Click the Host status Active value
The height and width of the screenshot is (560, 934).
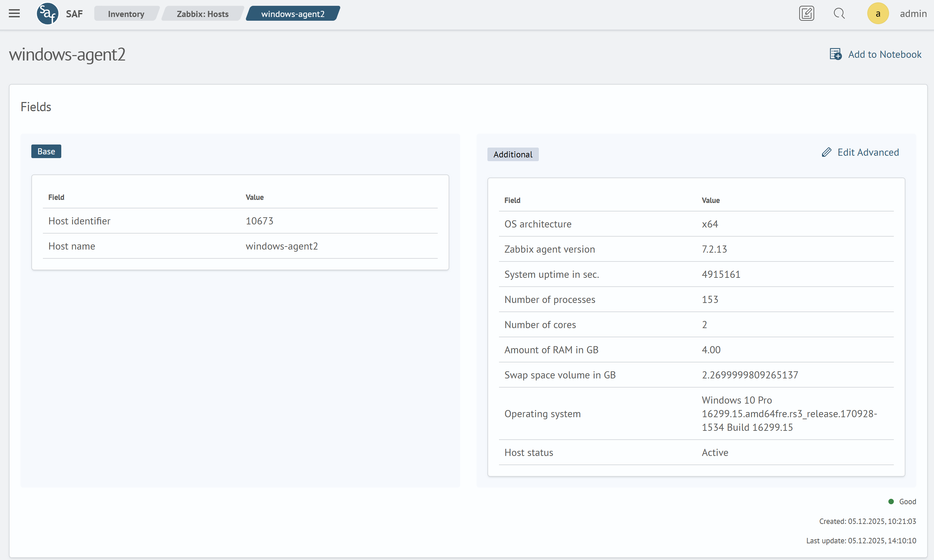[x=714, y=453]
